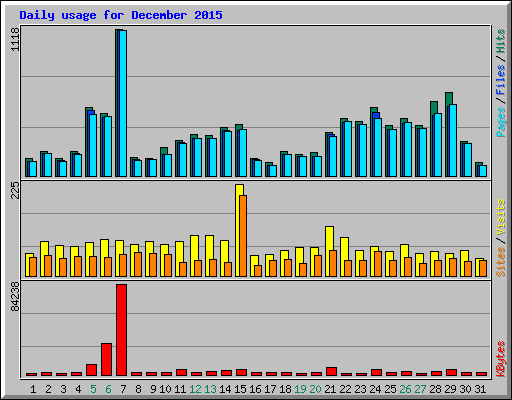Click the green x-axis day label 5

point(93,389)
